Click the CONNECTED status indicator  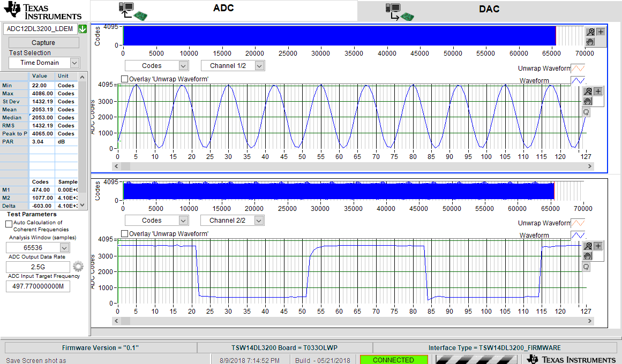point(394,360)
